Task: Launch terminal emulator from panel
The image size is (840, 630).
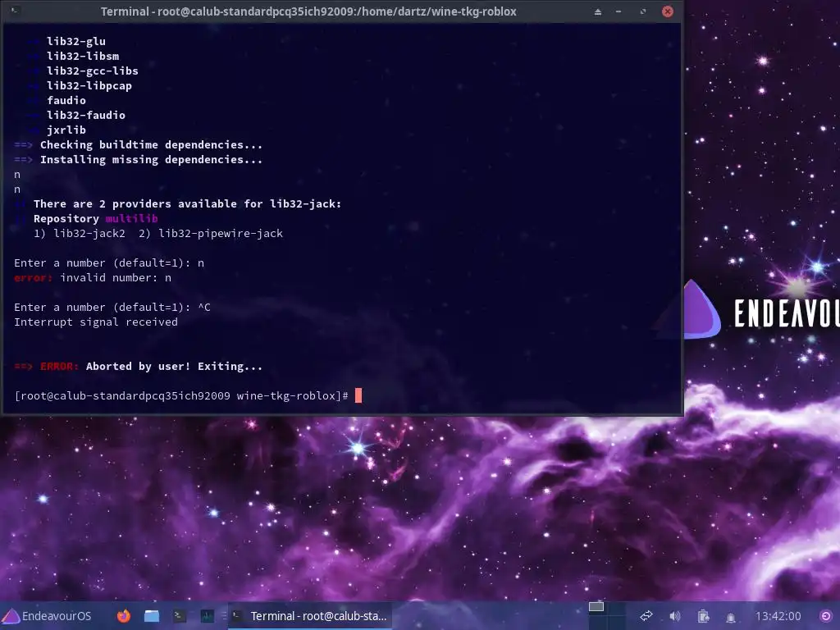Action: (180, 616)
